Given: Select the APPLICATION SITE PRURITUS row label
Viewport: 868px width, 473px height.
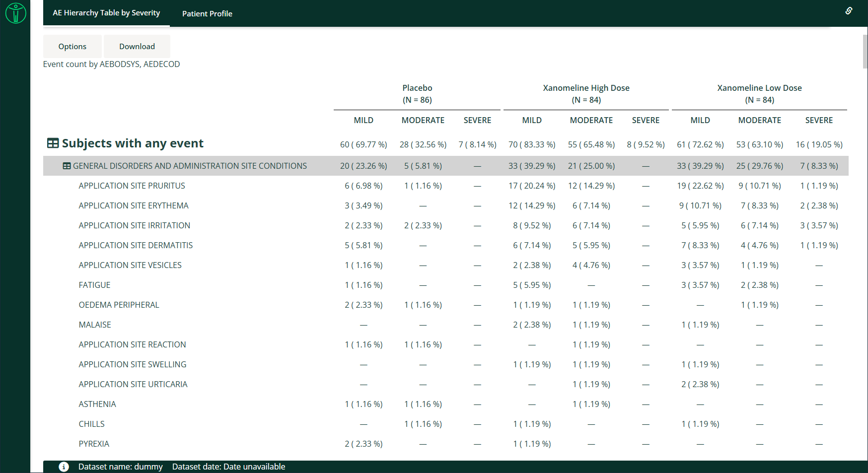Looking at the screenshot, I should (132, 186).
